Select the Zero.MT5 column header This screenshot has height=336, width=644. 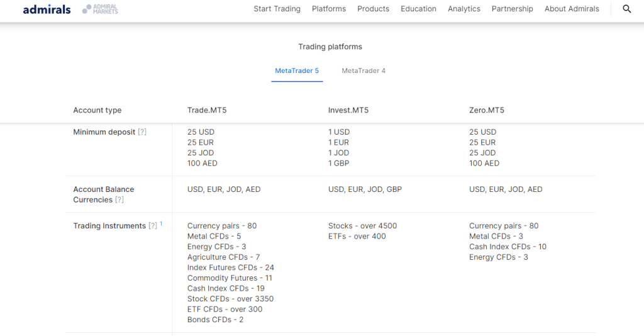487,110
